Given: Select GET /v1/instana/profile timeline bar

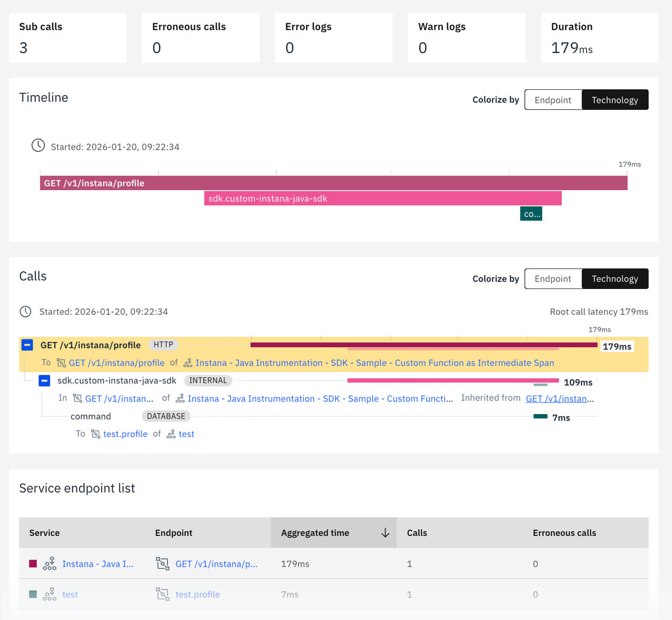Looking at the screenshot, I should click(x=334, y=183).
